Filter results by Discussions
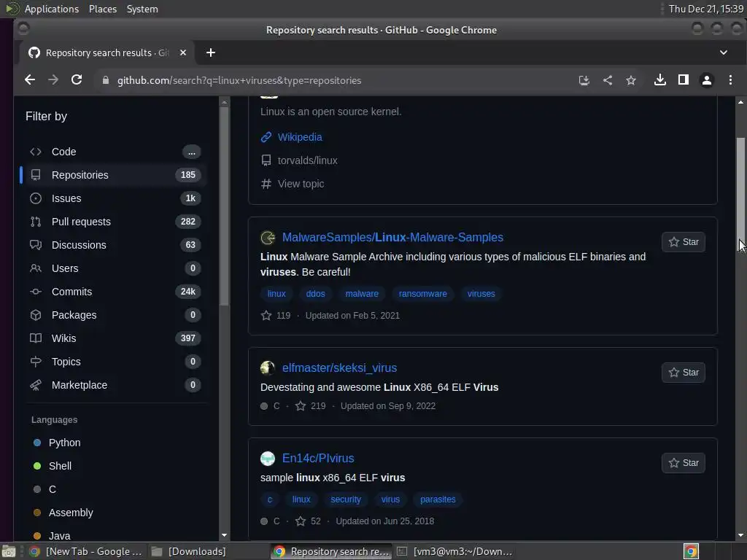 [115, 245]
